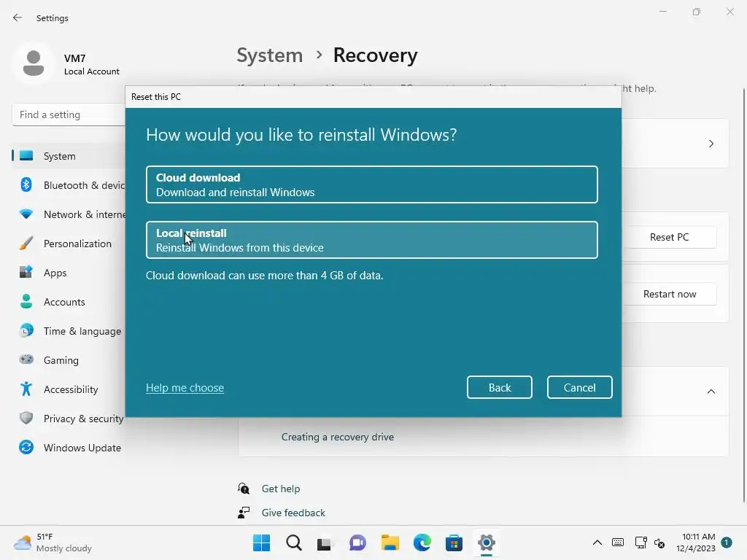Open Chat app on taskbar
The image size is (747, 560).
(x=357, y=542)
